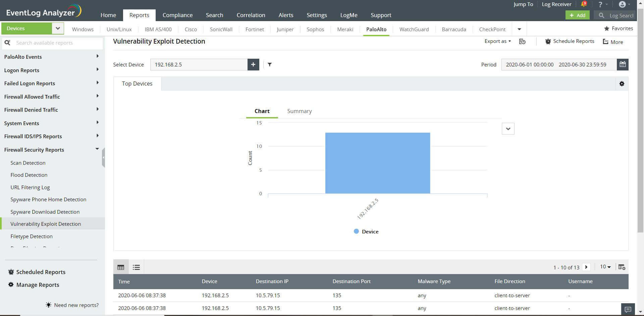The height and width of the screenshot is (316, 644).
Task: Switch to the Summary tab
Action: (299, 111)
